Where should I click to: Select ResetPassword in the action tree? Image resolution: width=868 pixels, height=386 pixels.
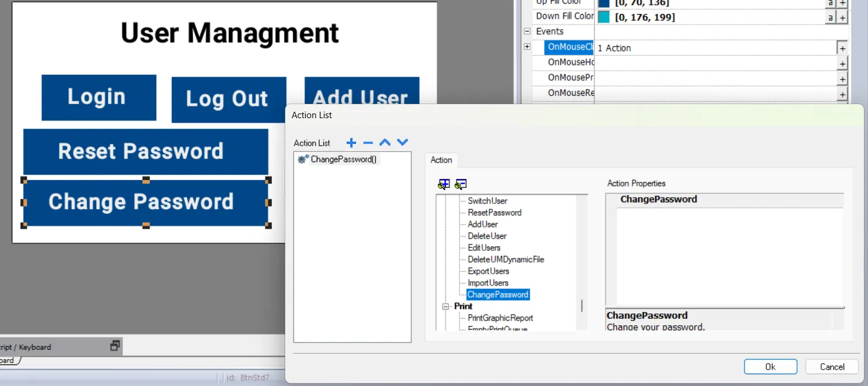pos(494,212)
